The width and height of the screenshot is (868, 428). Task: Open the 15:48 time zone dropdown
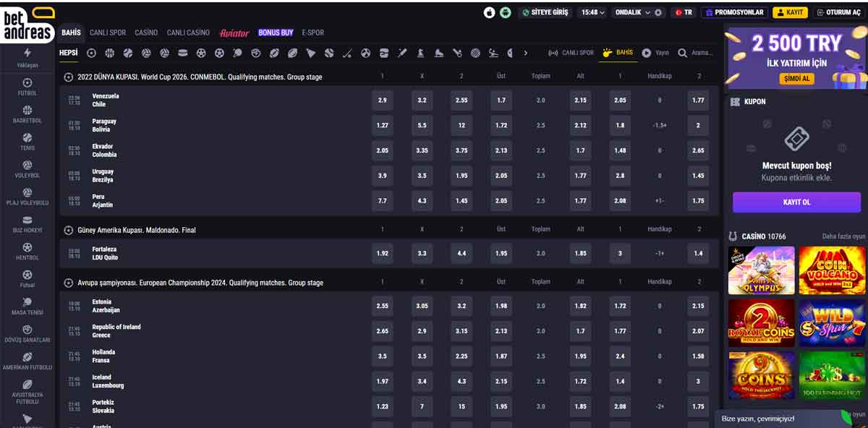pyautogui.click(x=593, y=12)
